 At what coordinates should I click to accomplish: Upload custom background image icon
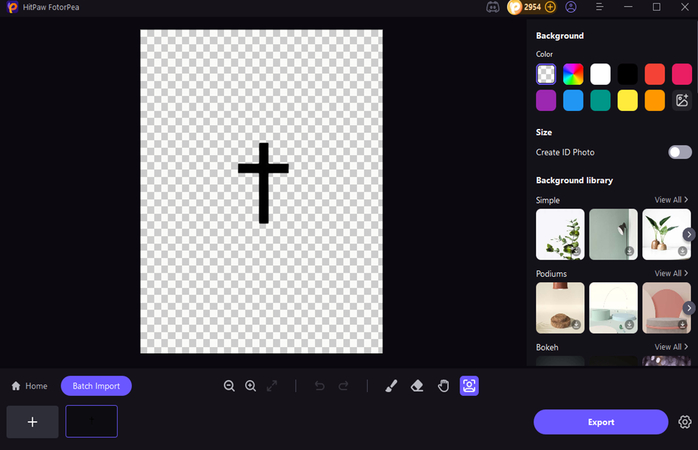[x=682, y=100]
